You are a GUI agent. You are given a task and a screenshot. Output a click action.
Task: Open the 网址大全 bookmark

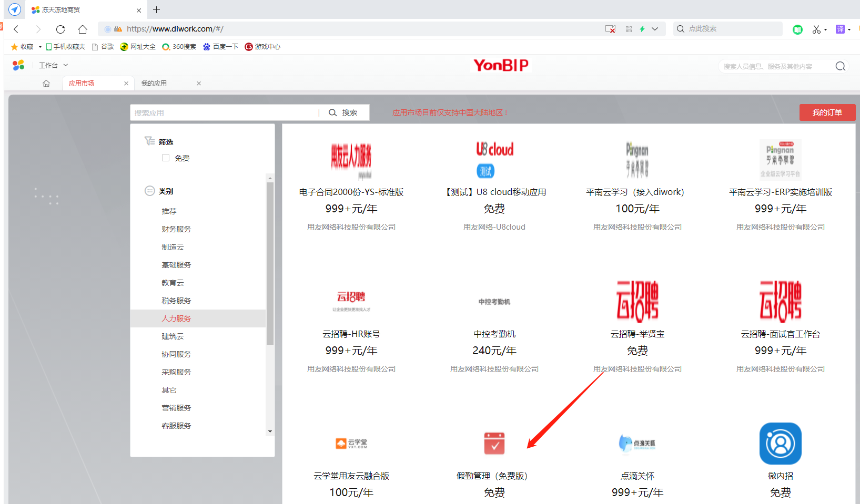click(138, 47)
